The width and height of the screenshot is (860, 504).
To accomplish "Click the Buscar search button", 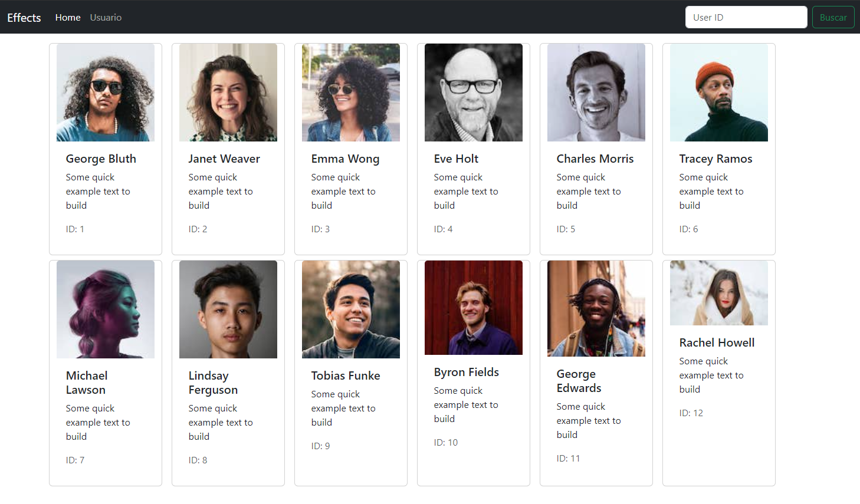I will pos(833,17).
